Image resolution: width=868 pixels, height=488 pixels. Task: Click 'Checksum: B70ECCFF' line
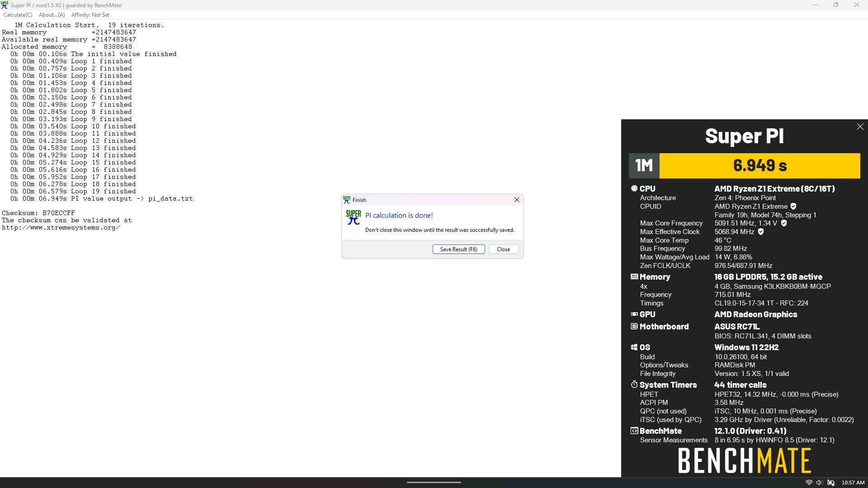(38, 213)
